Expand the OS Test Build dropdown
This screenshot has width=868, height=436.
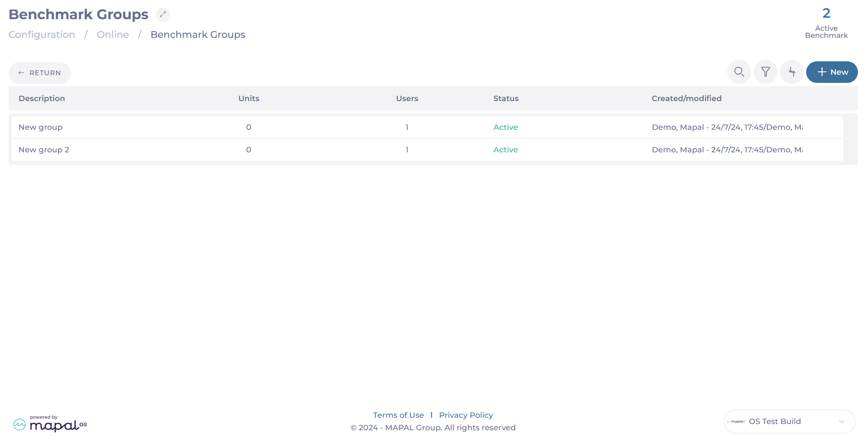[789, 422]
